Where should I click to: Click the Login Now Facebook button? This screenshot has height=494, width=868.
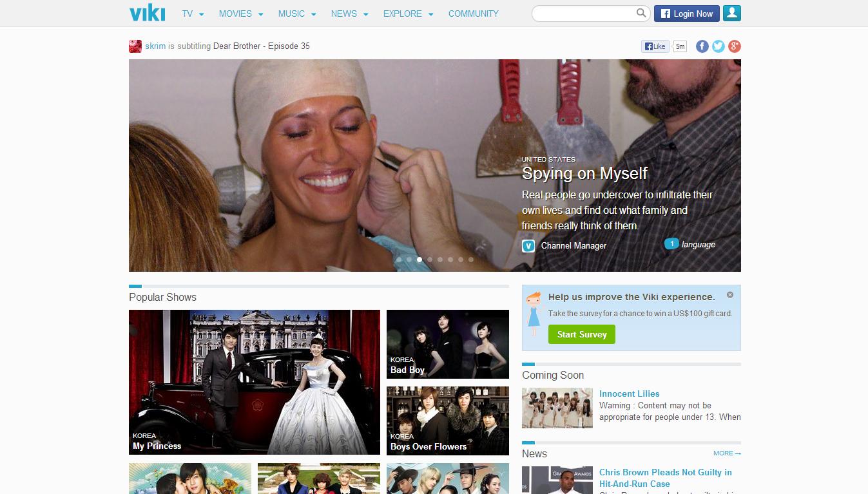(686, 13)
